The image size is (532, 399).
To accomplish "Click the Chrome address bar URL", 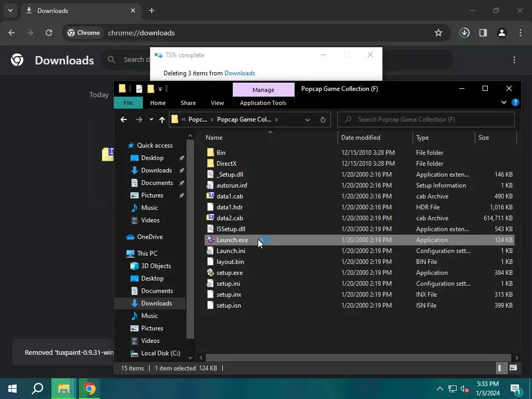I will (x=141, y=33).
